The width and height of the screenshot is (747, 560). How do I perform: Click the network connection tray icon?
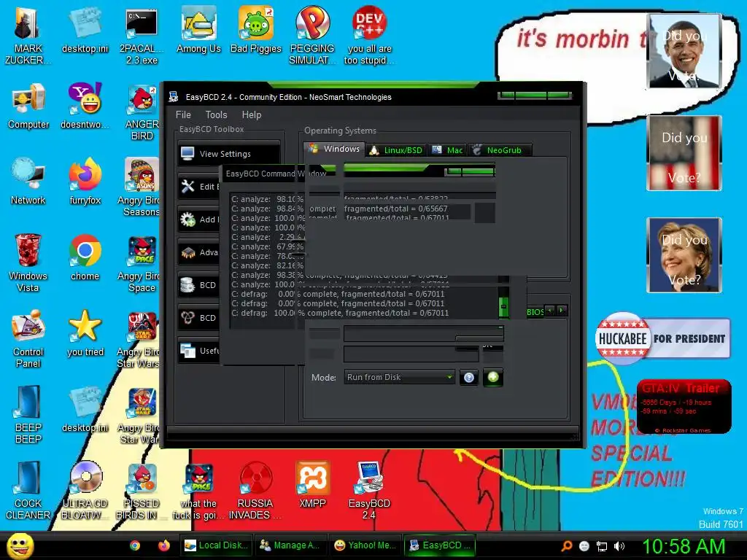[x=602, y=546]
